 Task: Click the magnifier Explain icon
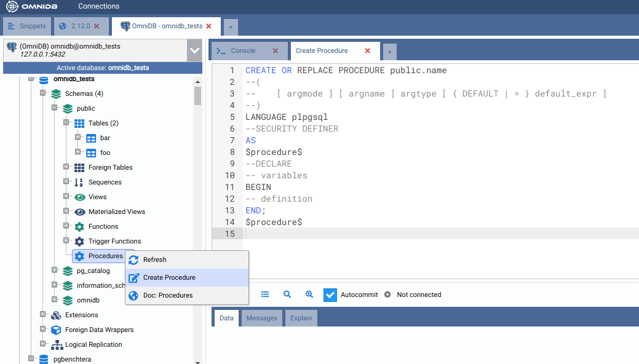click(287, 295)
